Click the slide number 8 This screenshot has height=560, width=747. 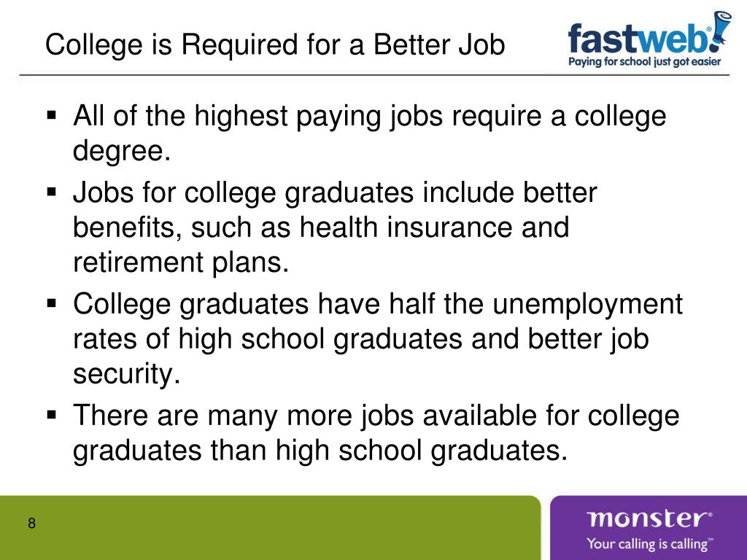31,523
